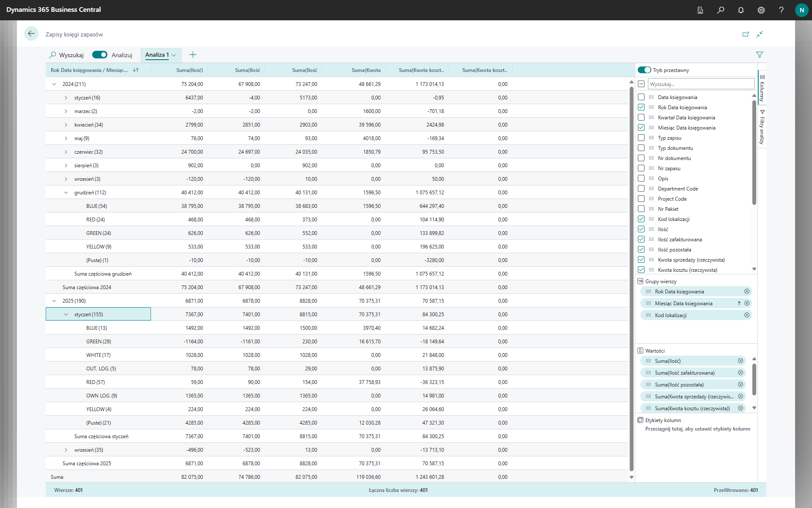The height and width of the screenshot is (508, 812).
Task: Open the search magnifier in top bar
Action: (x=721, y=10)
